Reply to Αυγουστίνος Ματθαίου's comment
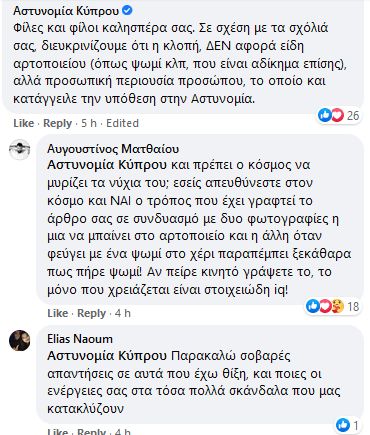The image size is (370, 435). [x=92, y=313]
